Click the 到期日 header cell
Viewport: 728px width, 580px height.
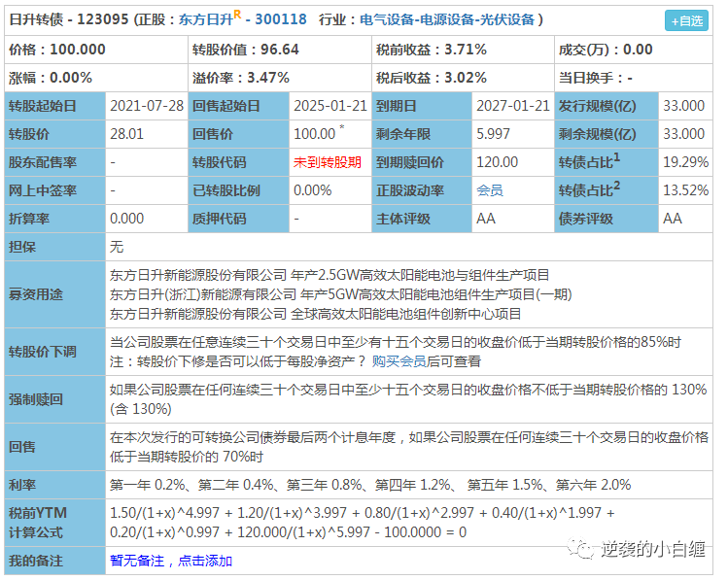tap(422, 106)
